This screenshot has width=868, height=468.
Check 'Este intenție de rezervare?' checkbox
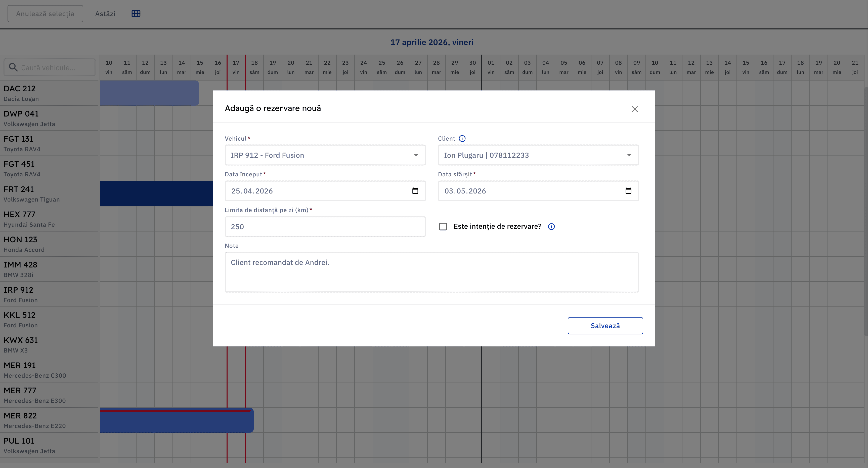coord(443,227)
